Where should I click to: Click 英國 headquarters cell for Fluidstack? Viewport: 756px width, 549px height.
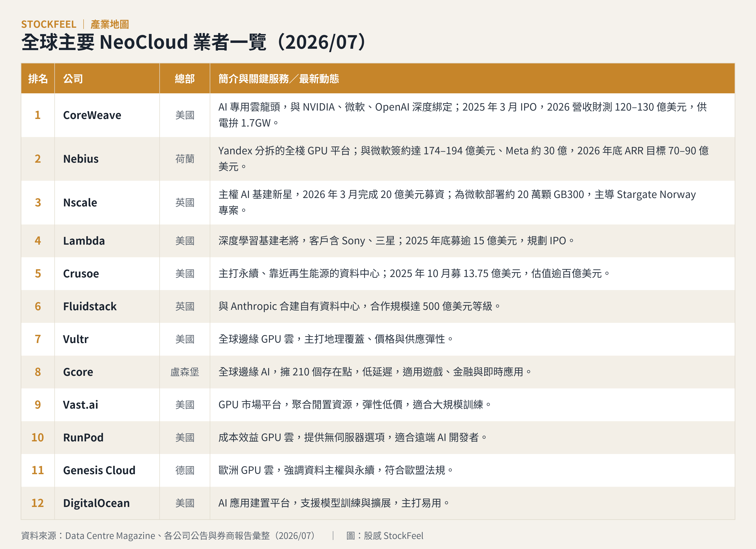(185, 306)
